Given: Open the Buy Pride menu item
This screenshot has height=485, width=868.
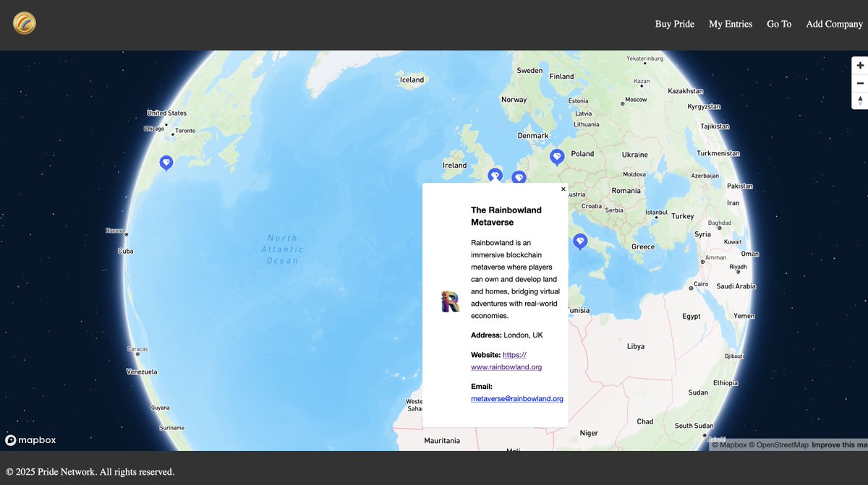Looking at the screenshot, I should click(x=674, y=23).
